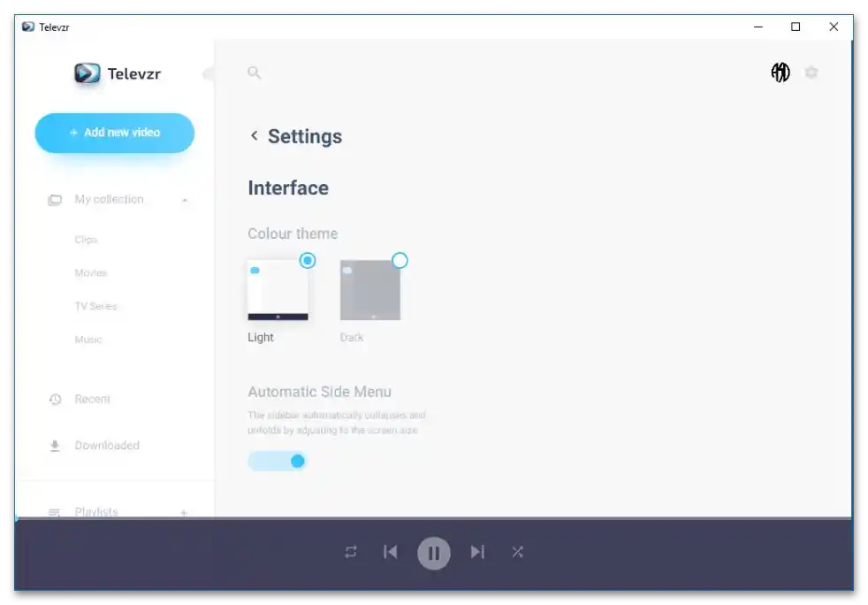Go back using the Settings chevron
The image size is (868, 605).
[254, 136]
